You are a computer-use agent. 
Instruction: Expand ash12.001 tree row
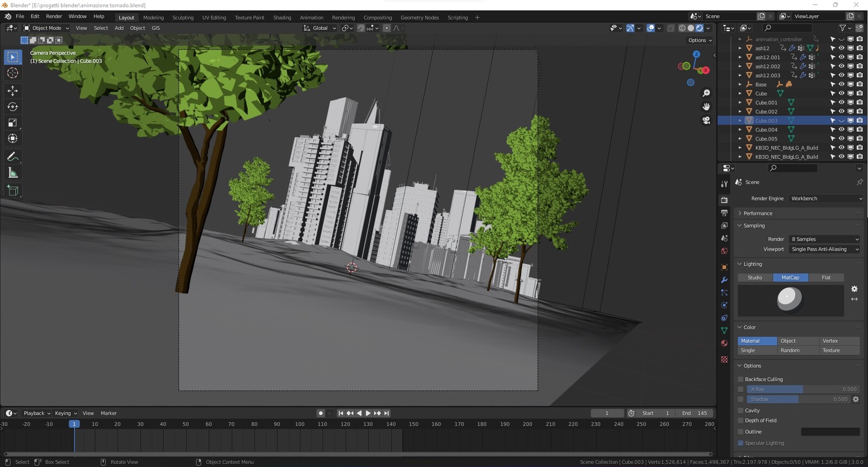[740, 57]
